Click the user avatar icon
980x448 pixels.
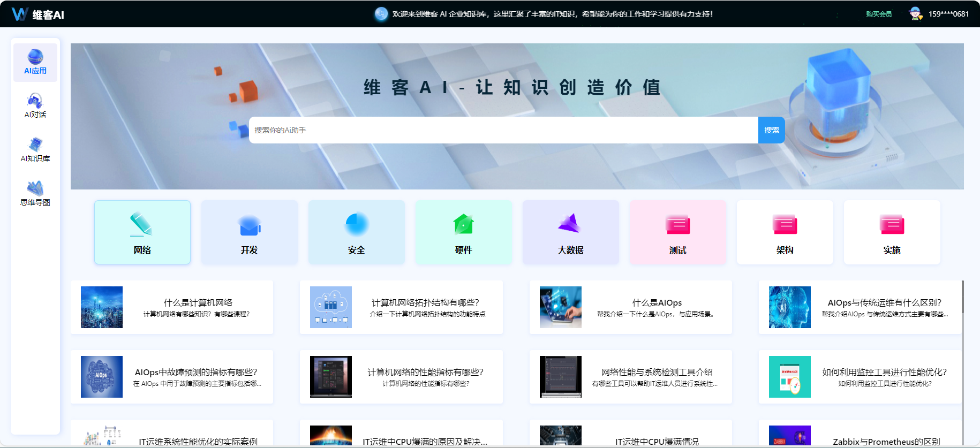916,14
